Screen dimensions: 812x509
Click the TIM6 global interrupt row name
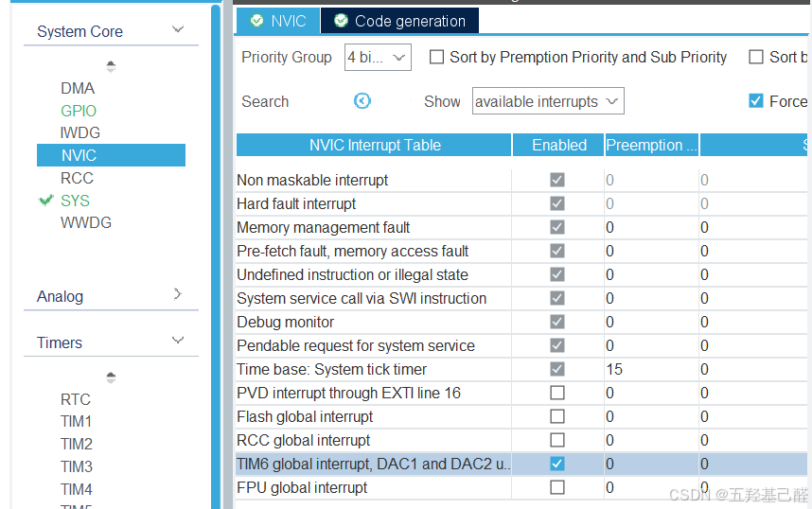pyautogui.click(x=373, y=464)
